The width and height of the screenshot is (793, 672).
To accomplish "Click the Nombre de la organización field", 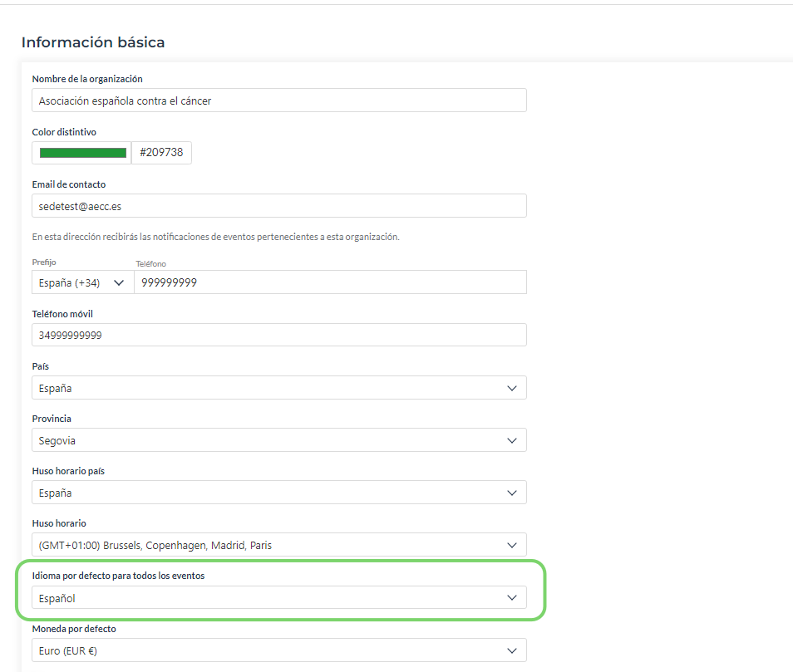I will click(278, 101).
